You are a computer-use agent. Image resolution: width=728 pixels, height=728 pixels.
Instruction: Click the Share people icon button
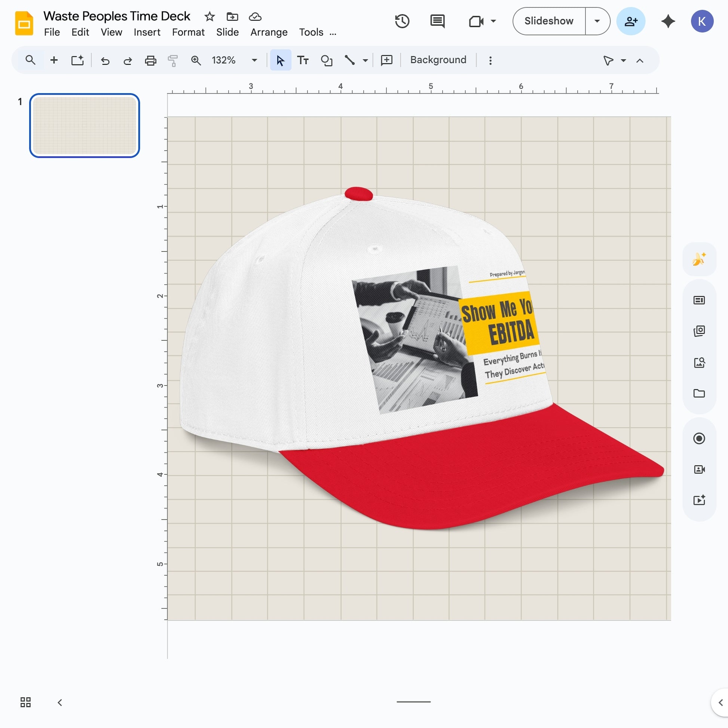click(631, 21)
